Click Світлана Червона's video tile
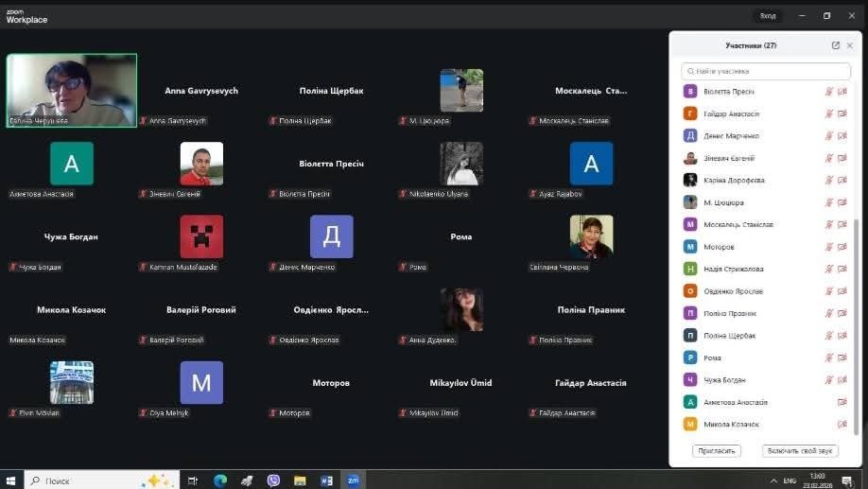Viewport: 868px width, 489px height. click(x=591, y=237)
